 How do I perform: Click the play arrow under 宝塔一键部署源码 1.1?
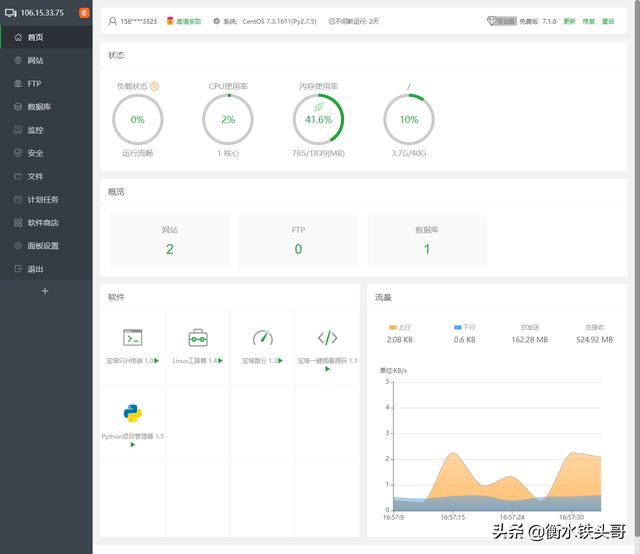[327, 369]
